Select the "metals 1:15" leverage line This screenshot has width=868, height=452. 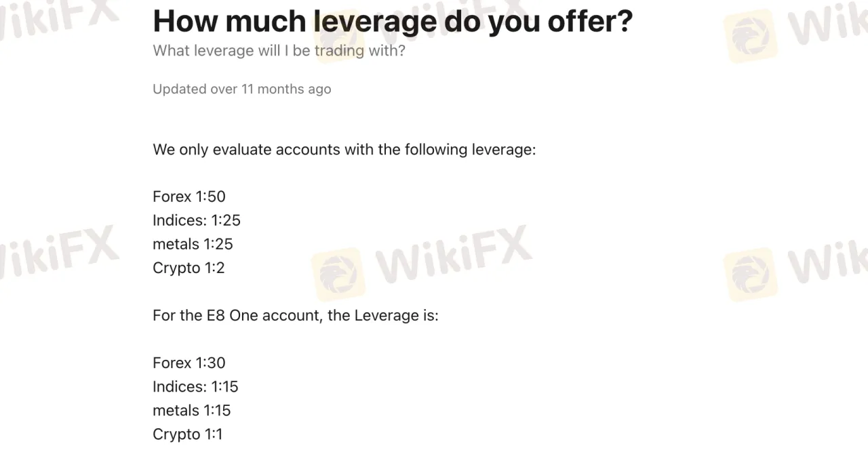[192, 410]
